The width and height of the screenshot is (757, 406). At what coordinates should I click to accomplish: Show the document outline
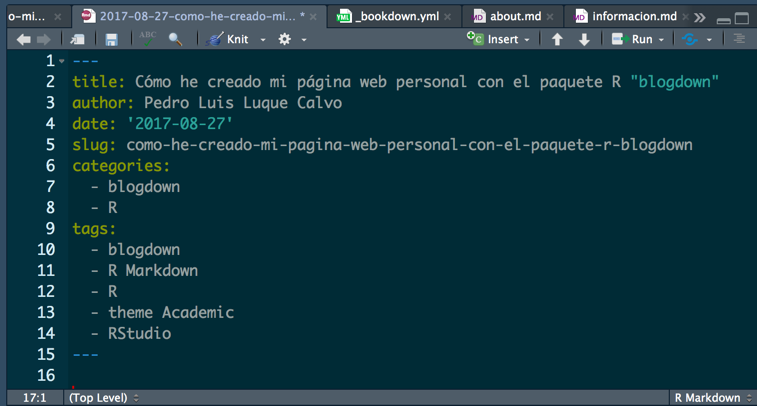(739, 39)
